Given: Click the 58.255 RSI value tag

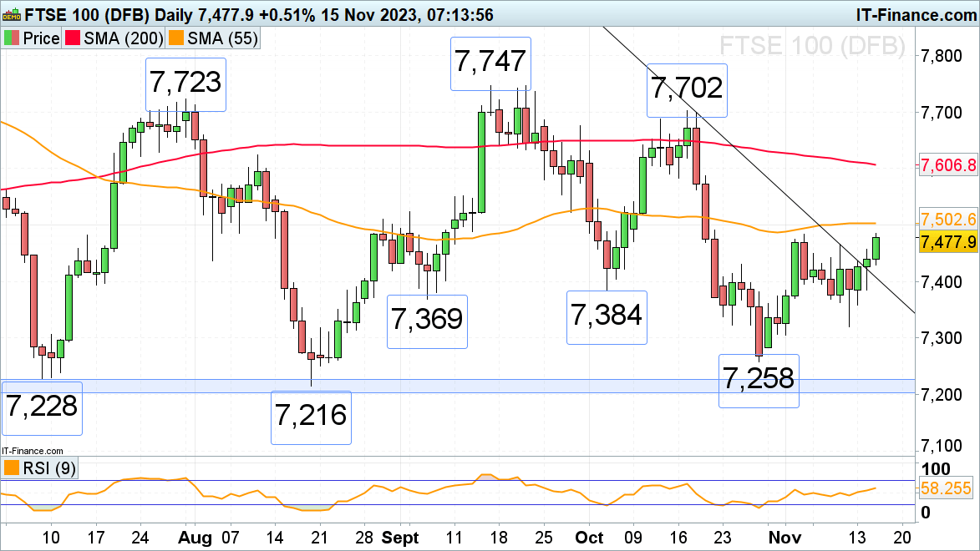Looking at the screenshot, I should click(948, 488).
